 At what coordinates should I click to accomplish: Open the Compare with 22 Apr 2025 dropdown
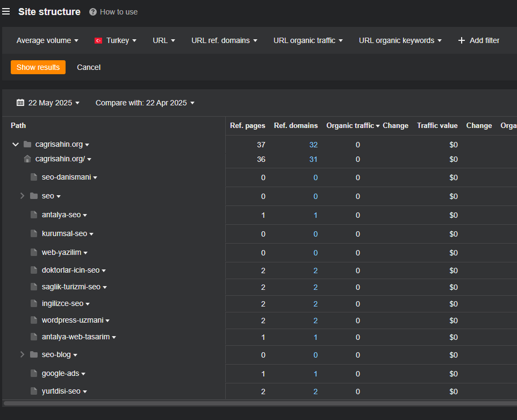click(145, 103)
